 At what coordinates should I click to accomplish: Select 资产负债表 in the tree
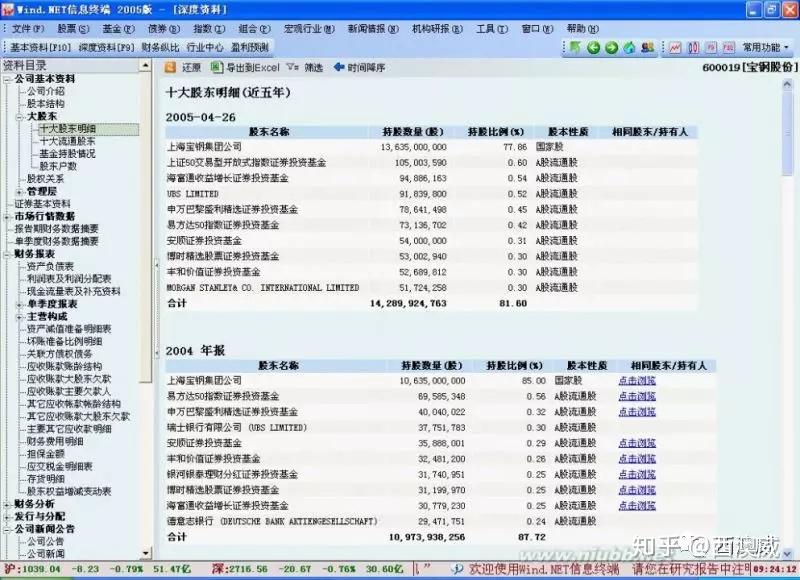coord(51,266)
